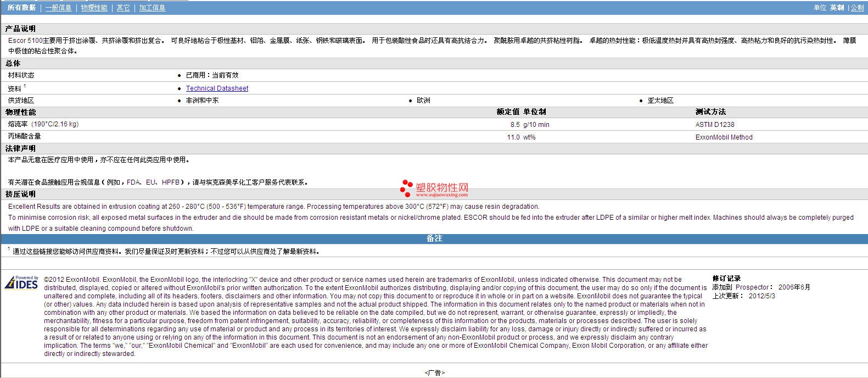
Task: Select the 材料状态 row label
Action: coord(21,75)
